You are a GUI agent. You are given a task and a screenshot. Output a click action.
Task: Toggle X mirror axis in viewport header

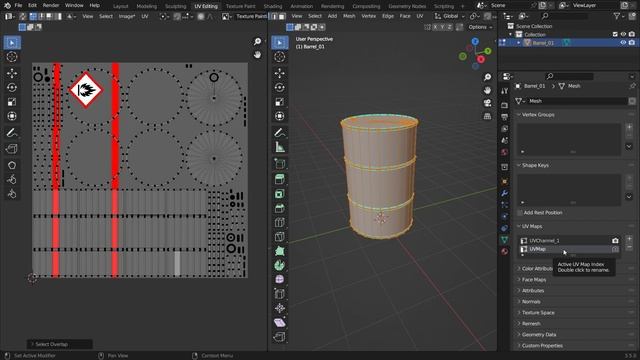click(435, 27)
